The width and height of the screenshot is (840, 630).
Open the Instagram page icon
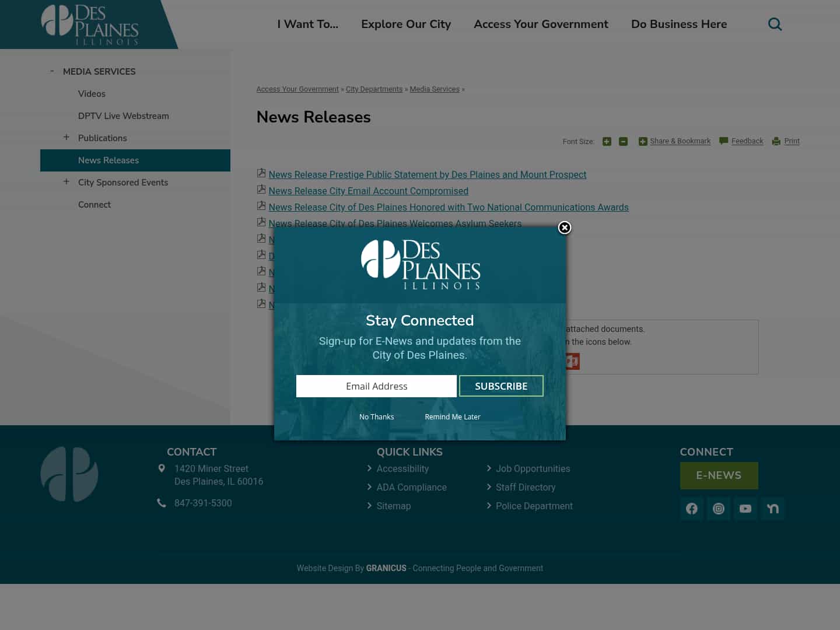719,509
